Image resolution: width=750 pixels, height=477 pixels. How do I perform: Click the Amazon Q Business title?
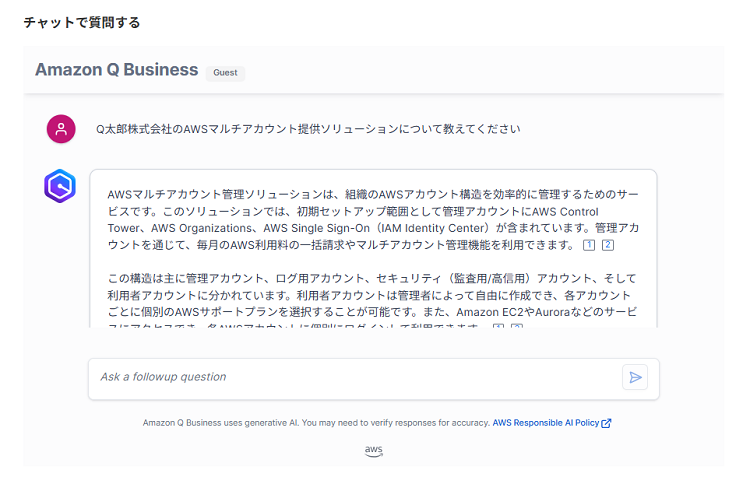point(116,70)
